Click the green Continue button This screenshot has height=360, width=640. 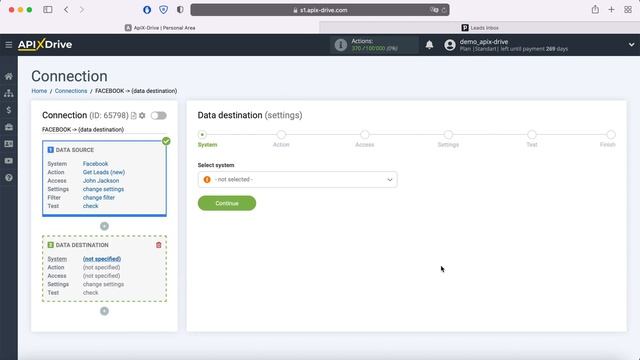point(227,203)
